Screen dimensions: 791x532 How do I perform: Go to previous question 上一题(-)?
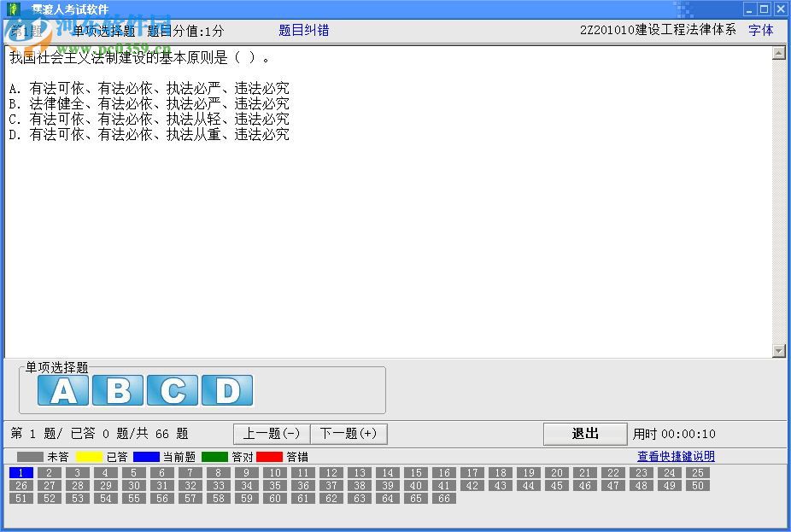point(272,434)
